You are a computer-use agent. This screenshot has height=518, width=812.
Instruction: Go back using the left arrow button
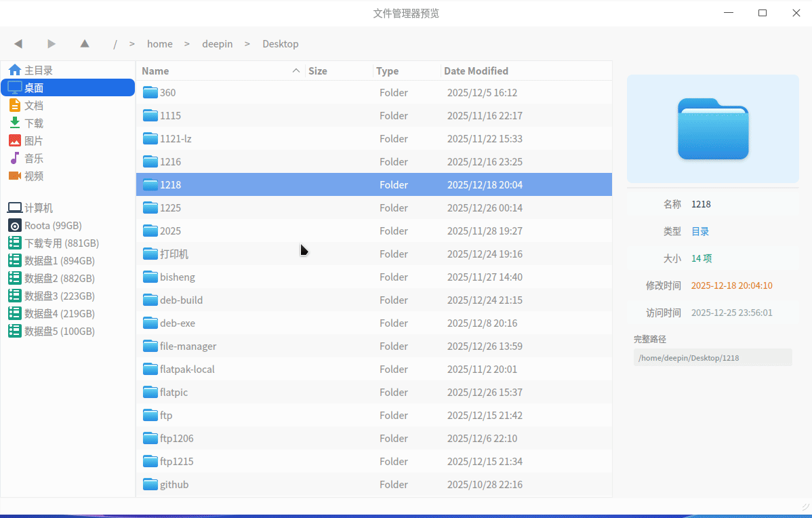tap(18, 44)
